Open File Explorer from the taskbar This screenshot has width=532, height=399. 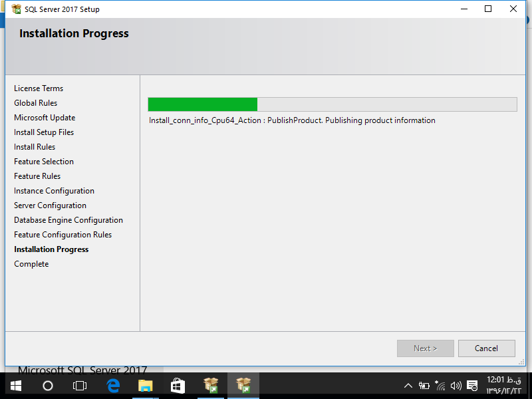tap(145, 386)
